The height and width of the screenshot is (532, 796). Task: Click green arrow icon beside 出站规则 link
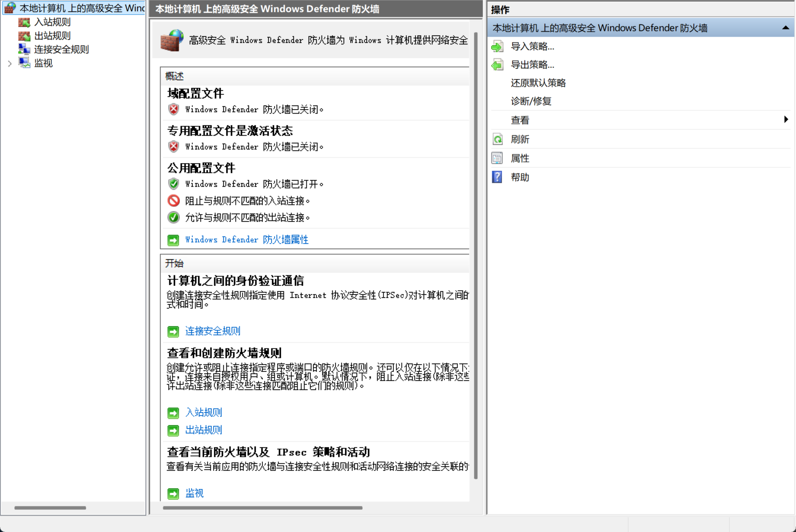click(x=173, y=430)
